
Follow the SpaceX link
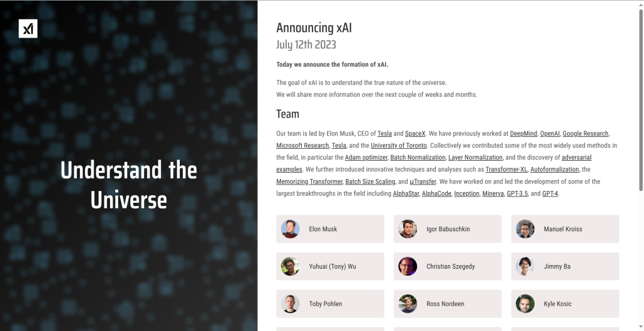(415, 134)
